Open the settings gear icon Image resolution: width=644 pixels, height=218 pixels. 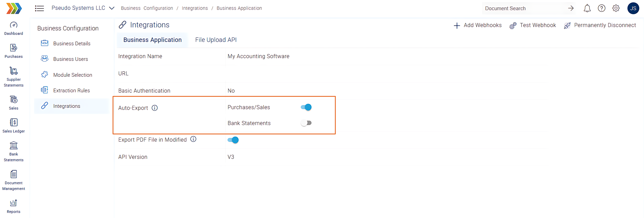pos(616,8)
